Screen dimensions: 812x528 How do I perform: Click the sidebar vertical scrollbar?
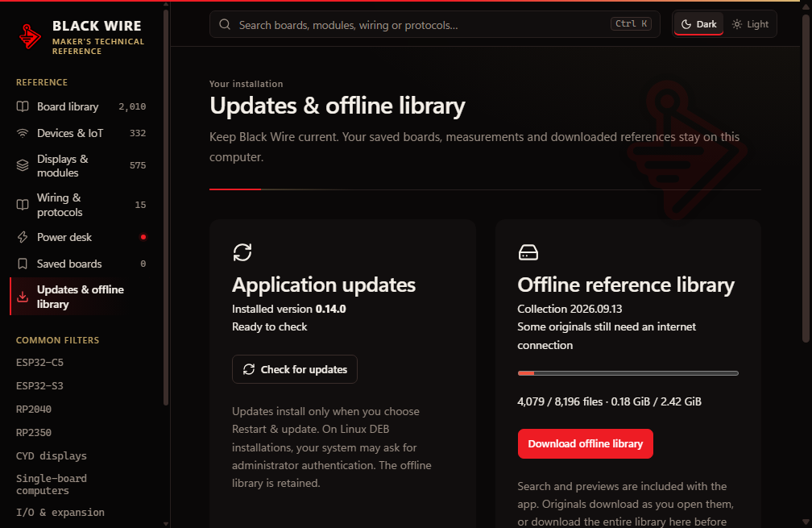tap(166, 207)
